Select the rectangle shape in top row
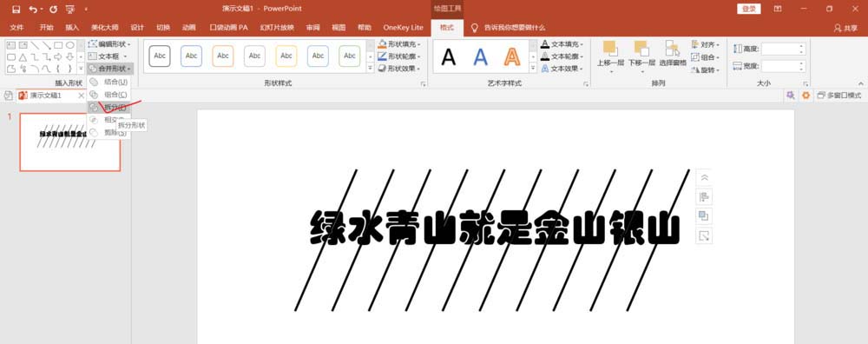 pos(58,45)
